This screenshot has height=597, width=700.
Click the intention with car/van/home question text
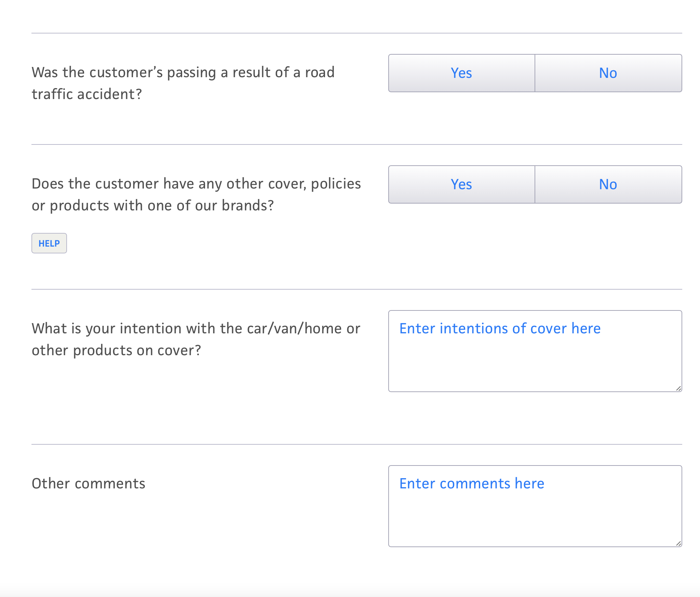[x=196, y=339]
